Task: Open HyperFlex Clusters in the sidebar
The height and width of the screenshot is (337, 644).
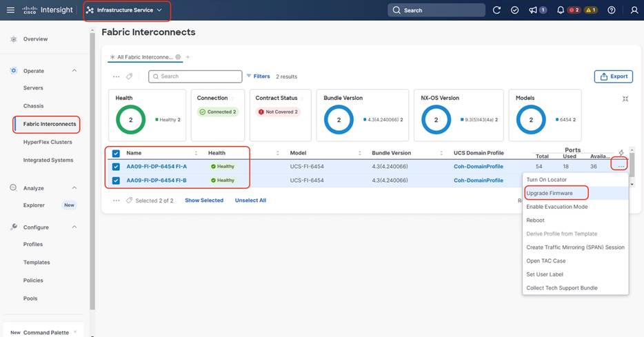Action: pyautogui.click(x=48, y=142)
